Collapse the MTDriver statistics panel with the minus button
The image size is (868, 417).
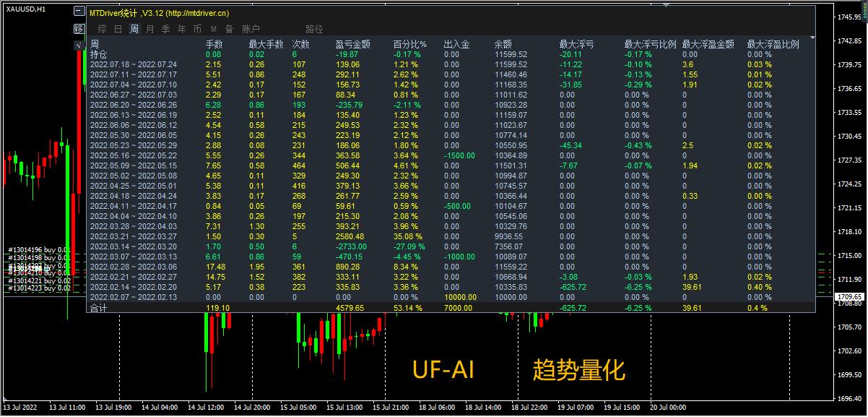point(79,12)
